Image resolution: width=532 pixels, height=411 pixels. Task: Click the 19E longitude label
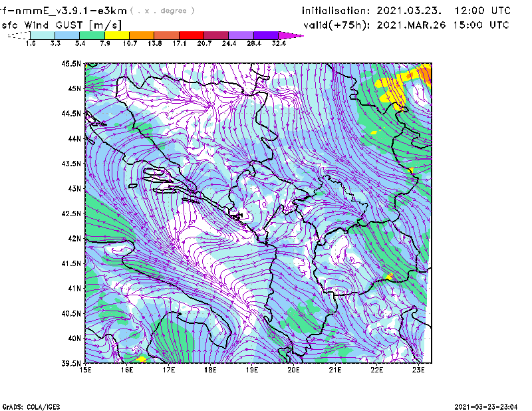(x=252, y=370)
